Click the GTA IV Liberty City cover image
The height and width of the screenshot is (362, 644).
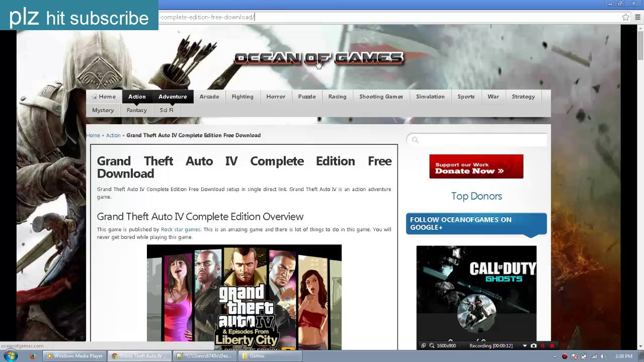click(x=244, y=297)
